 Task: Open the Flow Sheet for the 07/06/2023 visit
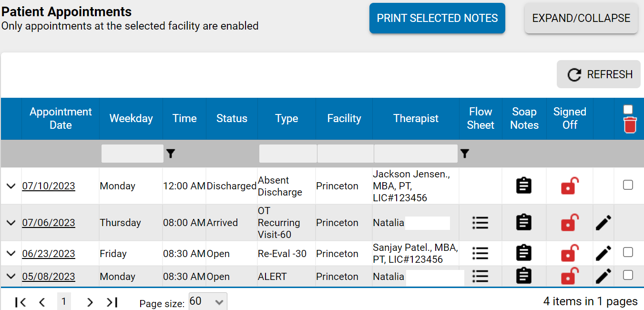(x=480, y=222)
